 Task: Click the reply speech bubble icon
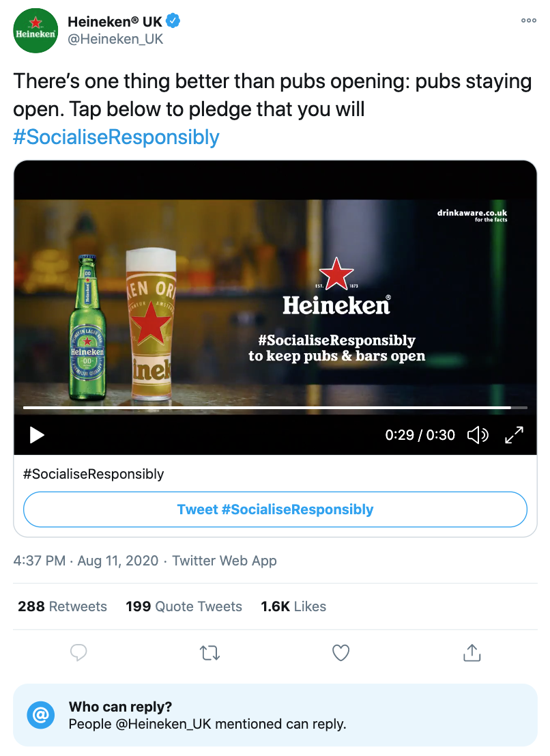78,653
